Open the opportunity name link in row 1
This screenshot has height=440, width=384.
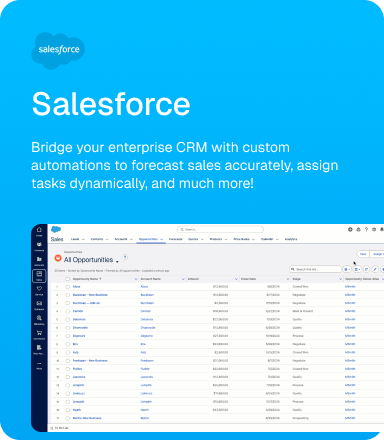[76, 287]
